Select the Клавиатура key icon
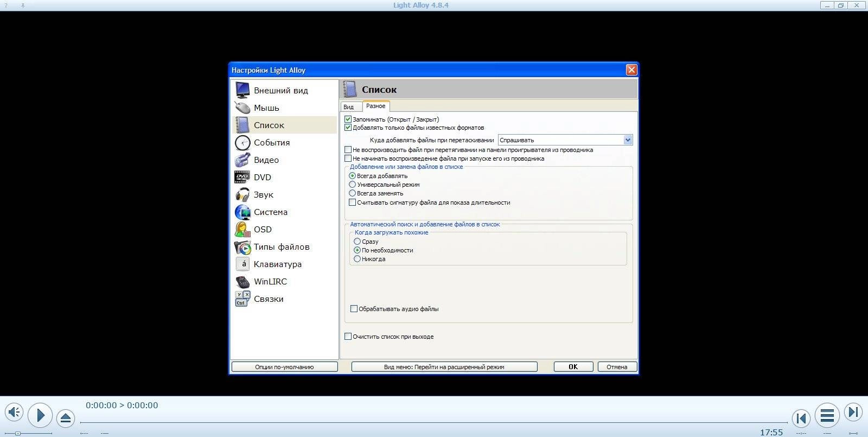868x437 pixels. (x=242, y=264)
